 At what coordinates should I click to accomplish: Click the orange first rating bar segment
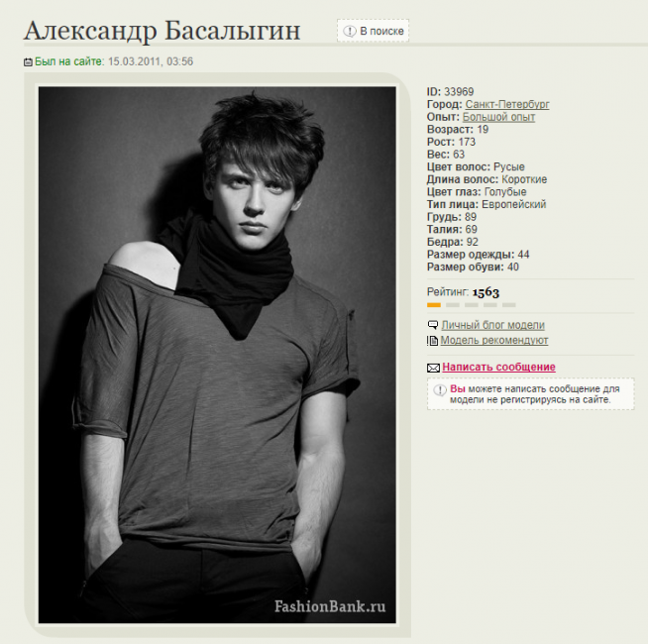(434, 305)
